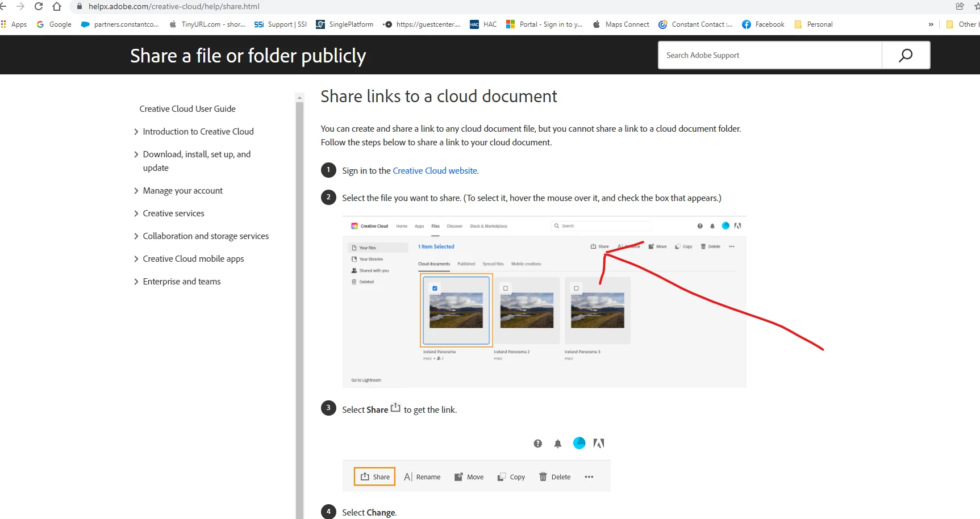Screen dimensions: 980x519
Task: Open the guestcenter bookmark
Action: pos(422,24)
